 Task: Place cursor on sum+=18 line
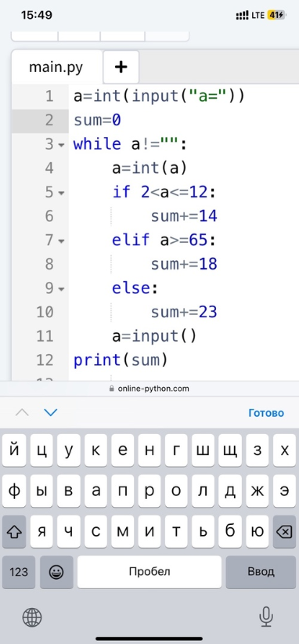(184, 265)
